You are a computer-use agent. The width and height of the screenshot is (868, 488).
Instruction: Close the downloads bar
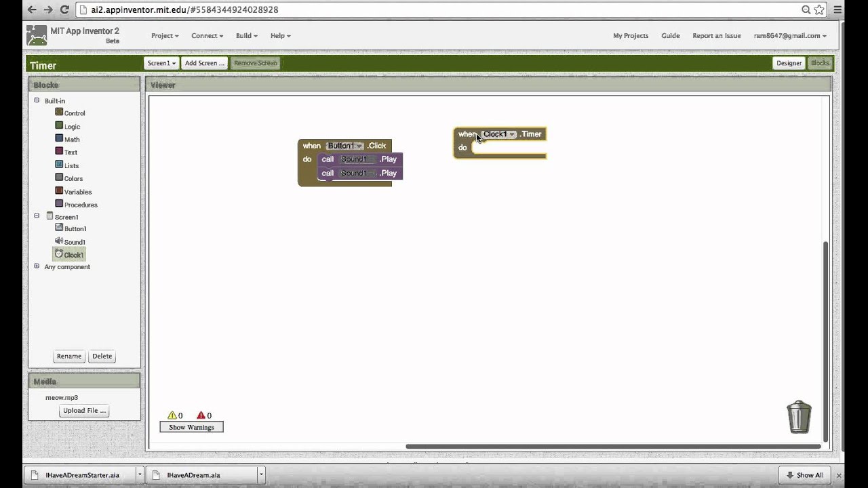(839, 475)
